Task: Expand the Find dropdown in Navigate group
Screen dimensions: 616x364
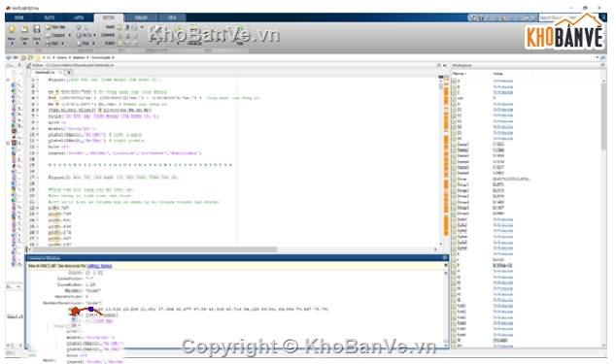Action: click(93, 43)
